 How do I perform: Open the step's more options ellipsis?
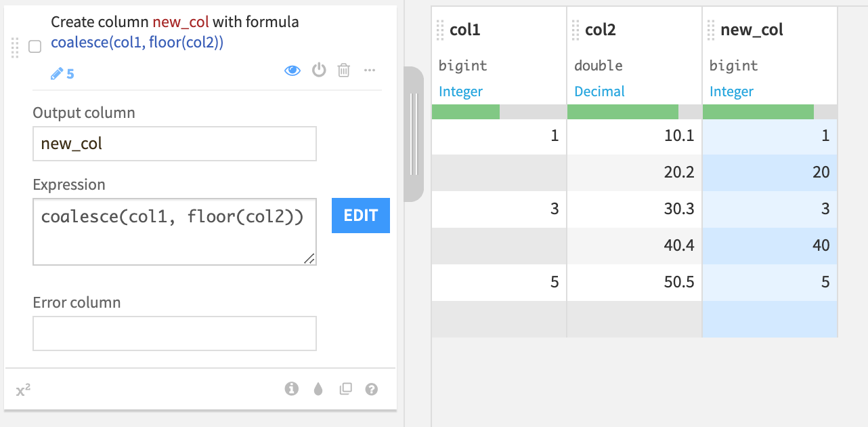[369, 70]
